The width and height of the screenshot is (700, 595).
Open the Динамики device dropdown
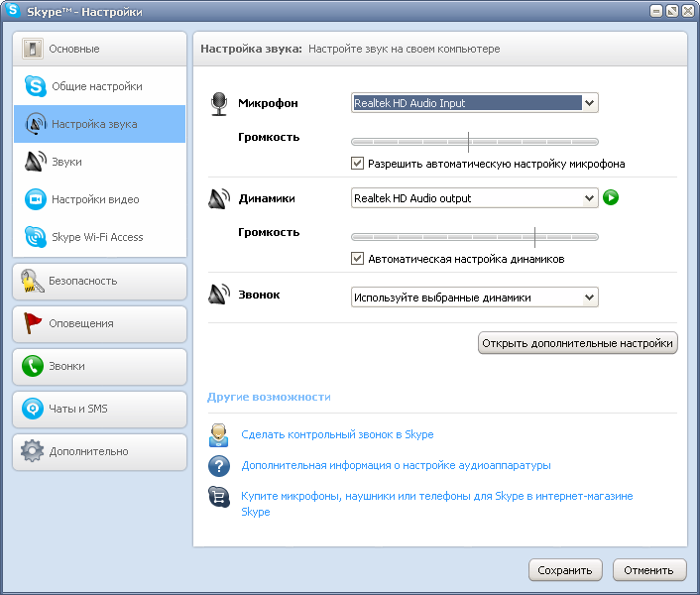click(x=475, y=197)
